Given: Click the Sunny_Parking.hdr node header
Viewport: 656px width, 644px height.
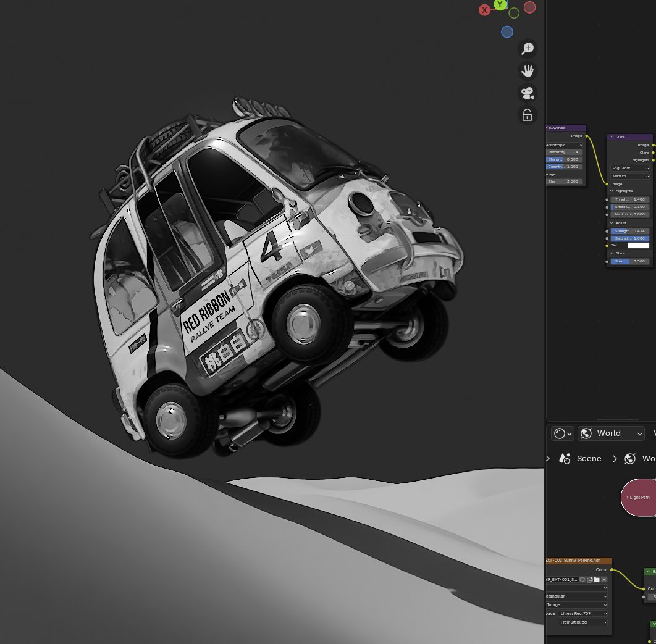Looking at the screenshot, I should 579,561.
